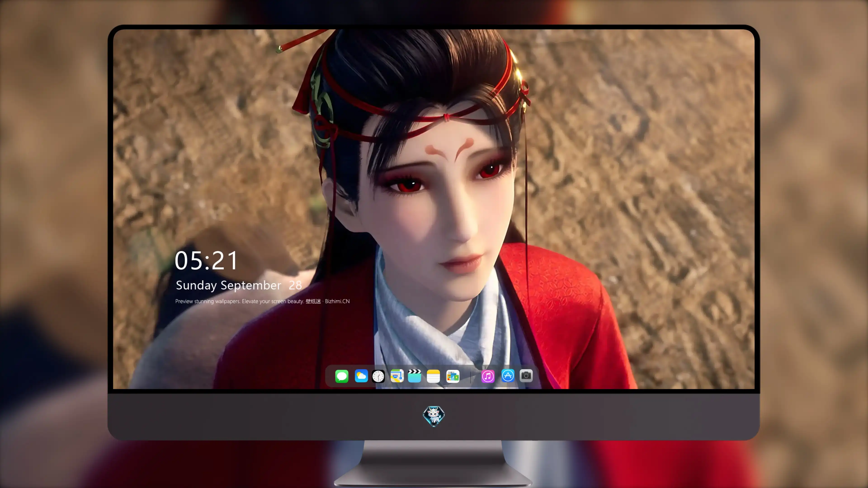Open the blue App Store icon

tap(507, 376)
